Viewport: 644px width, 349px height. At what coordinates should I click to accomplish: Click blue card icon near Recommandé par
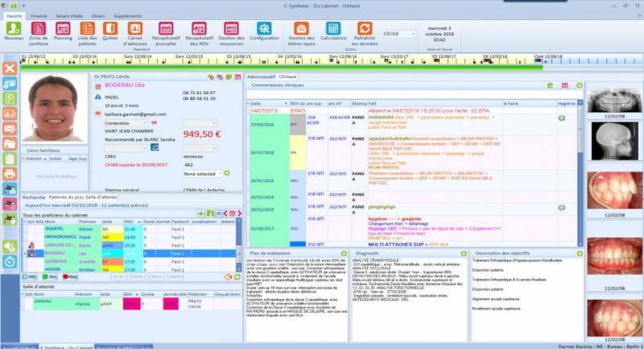(x=155, y=147)
